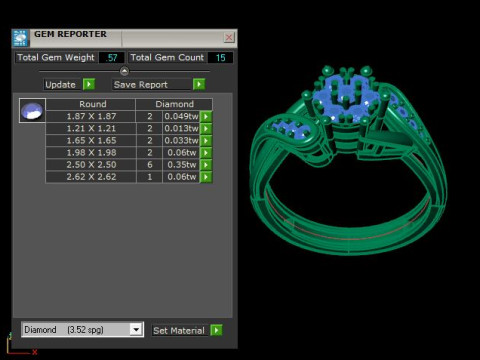Click green arrow next to Set Material
The image size is (480, 360).
pyautogui.click(x=216, y=330)
